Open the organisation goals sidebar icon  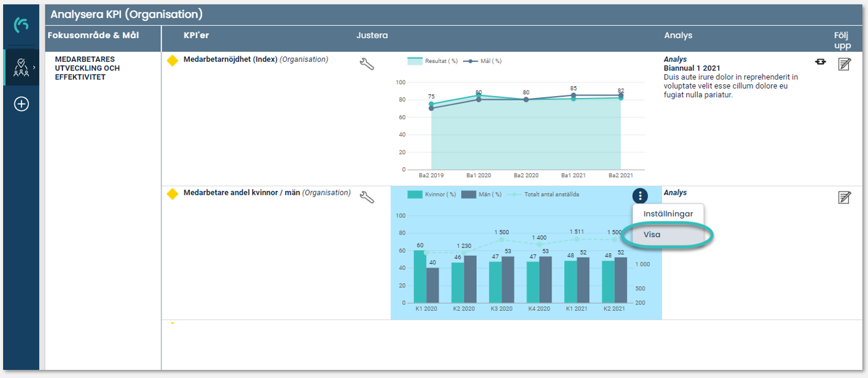point(21,67)
